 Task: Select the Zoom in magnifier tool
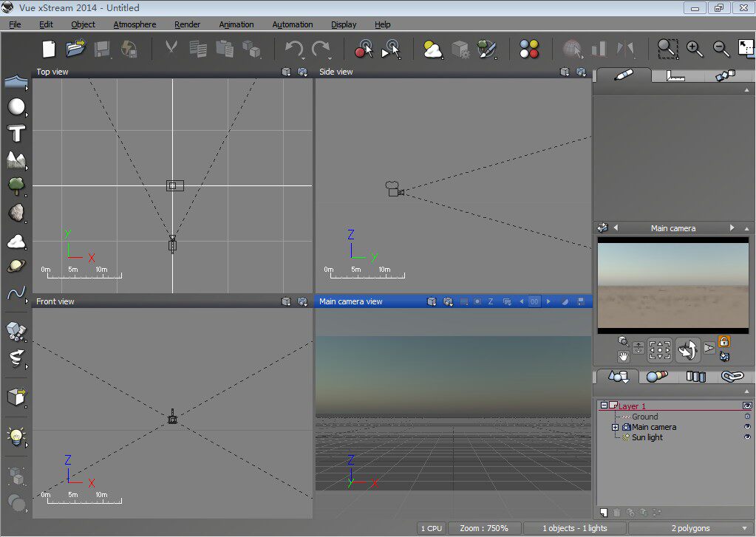[x=695, y=49]
